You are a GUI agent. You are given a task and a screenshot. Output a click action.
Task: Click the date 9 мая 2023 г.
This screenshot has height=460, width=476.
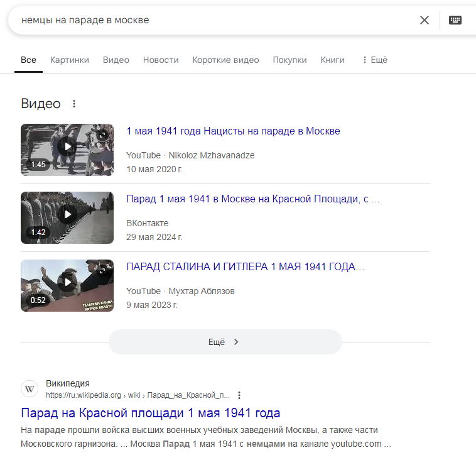click(152, 305)
